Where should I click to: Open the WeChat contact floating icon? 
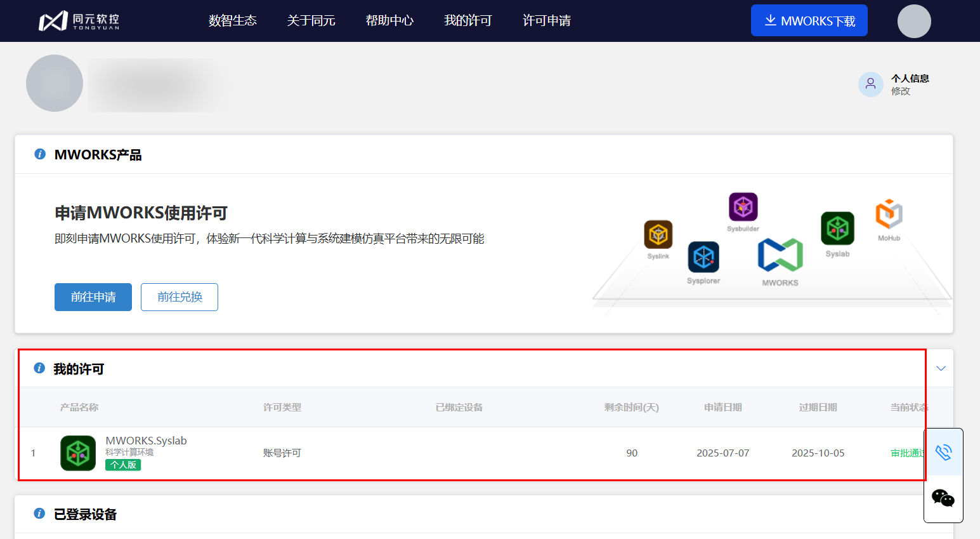(943, 498)
